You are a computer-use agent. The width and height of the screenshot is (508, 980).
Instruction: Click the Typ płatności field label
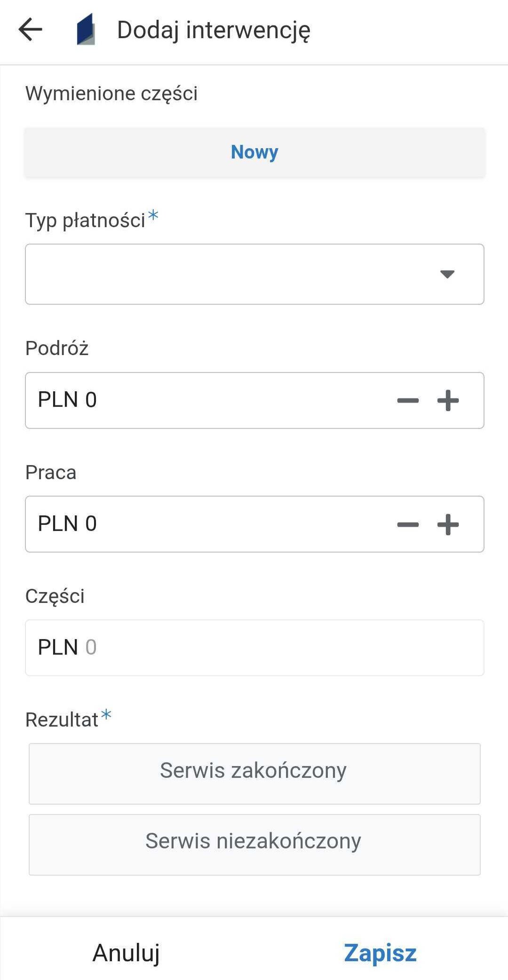tap(85, 220)
